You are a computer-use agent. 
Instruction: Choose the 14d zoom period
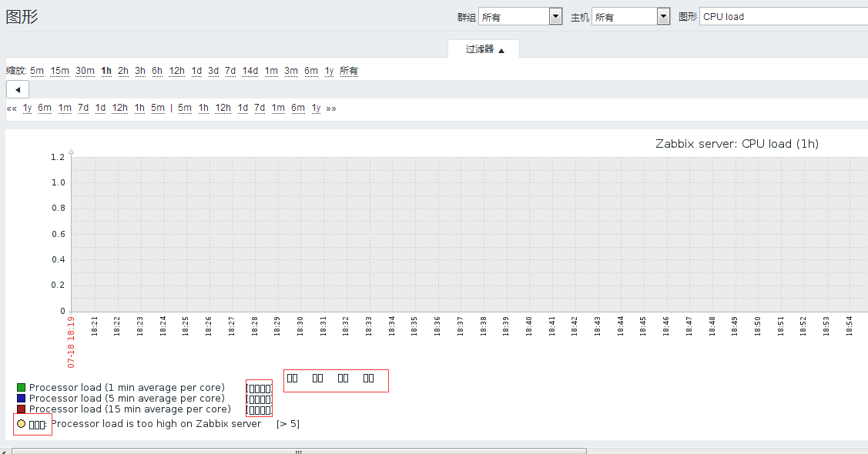[x=250, y=71]
